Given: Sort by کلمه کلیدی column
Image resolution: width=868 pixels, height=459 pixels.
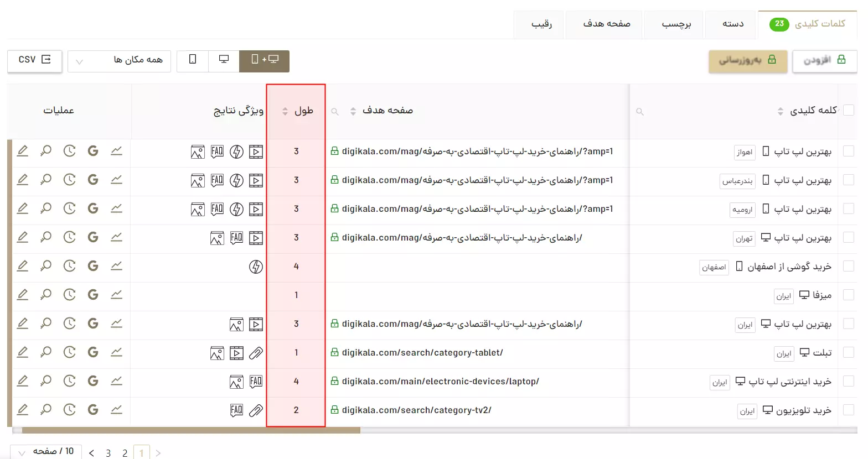Looking at the screenshot, I should (x=781, y=111).
